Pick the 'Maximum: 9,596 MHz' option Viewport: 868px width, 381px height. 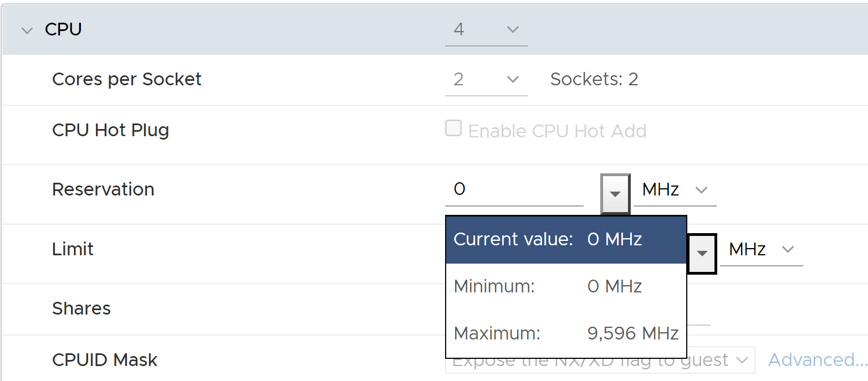(x=565, y=334)
